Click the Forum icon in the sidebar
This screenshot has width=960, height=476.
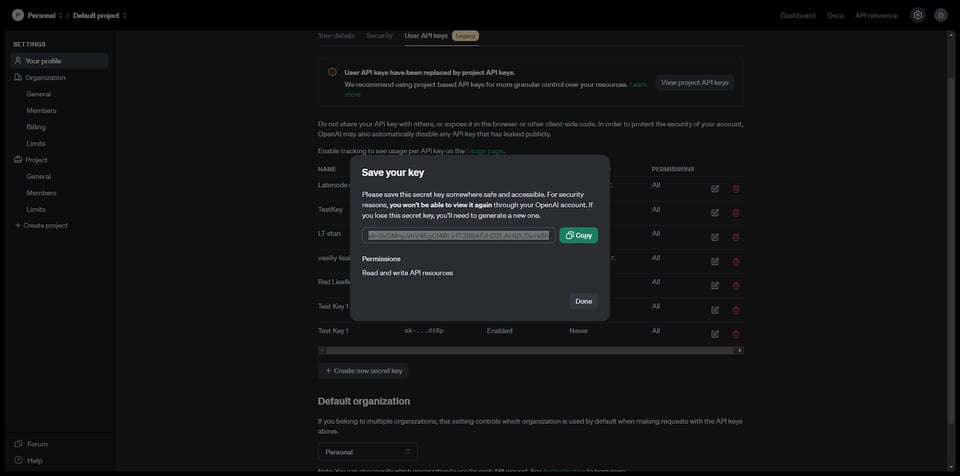(18, 444)
